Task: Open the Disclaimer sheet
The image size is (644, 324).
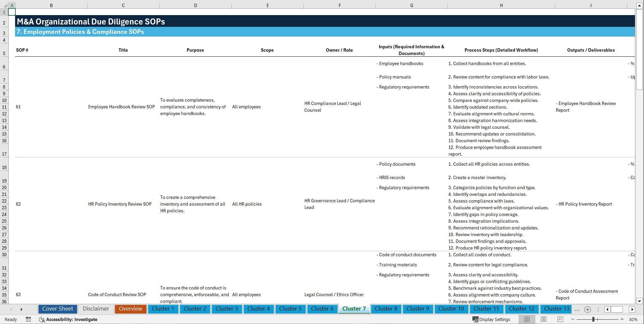Action: coord(96,309)
